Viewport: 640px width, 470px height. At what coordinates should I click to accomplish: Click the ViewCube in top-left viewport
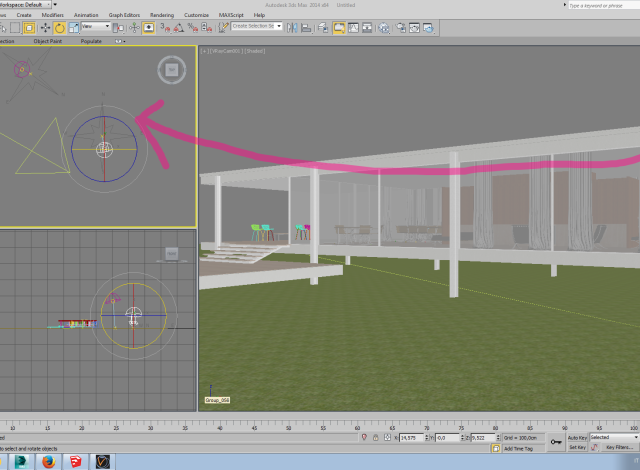(x=172, y=70)
